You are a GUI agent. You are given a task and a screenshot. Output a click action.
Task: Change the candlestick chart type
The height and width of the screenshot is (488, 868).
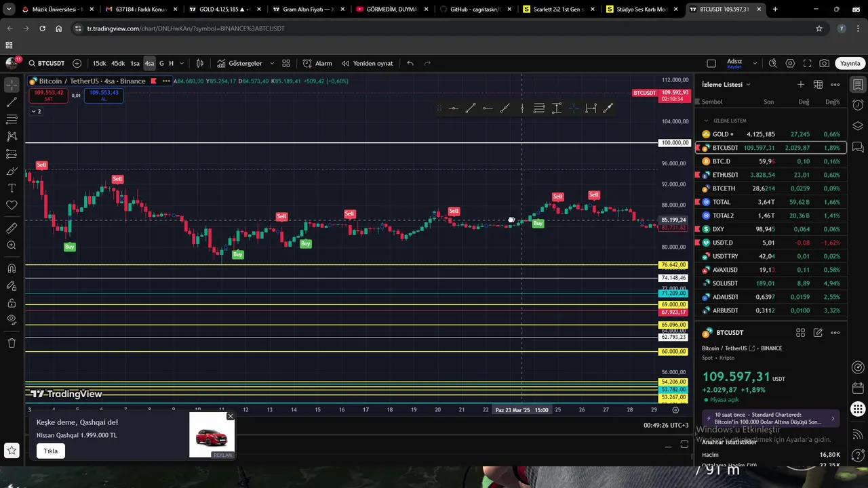200,63
